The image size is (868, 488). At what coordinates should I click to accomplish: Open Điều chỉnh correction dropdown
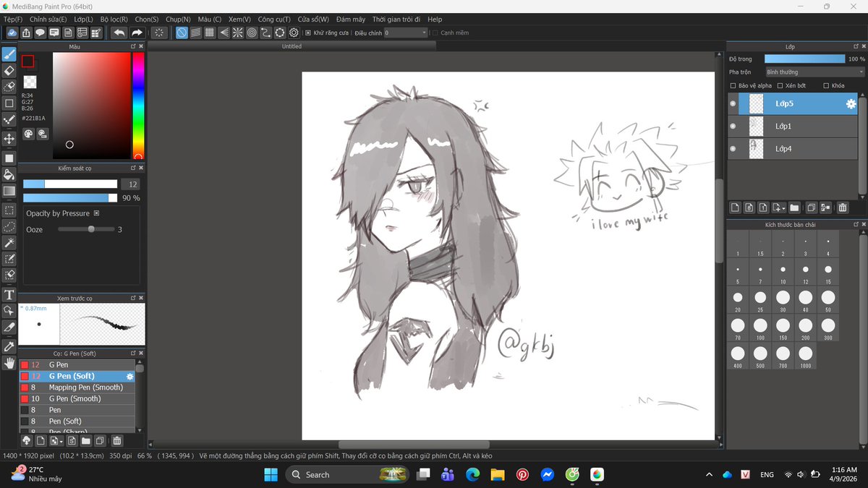click(x=406, y=33)
